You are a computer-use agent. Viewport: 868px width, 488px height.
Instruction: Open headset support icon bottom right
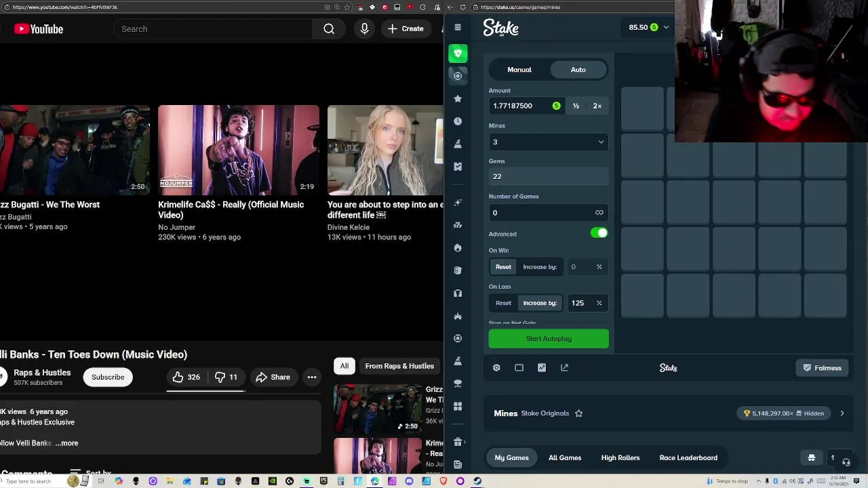click(x=846, y=462)
